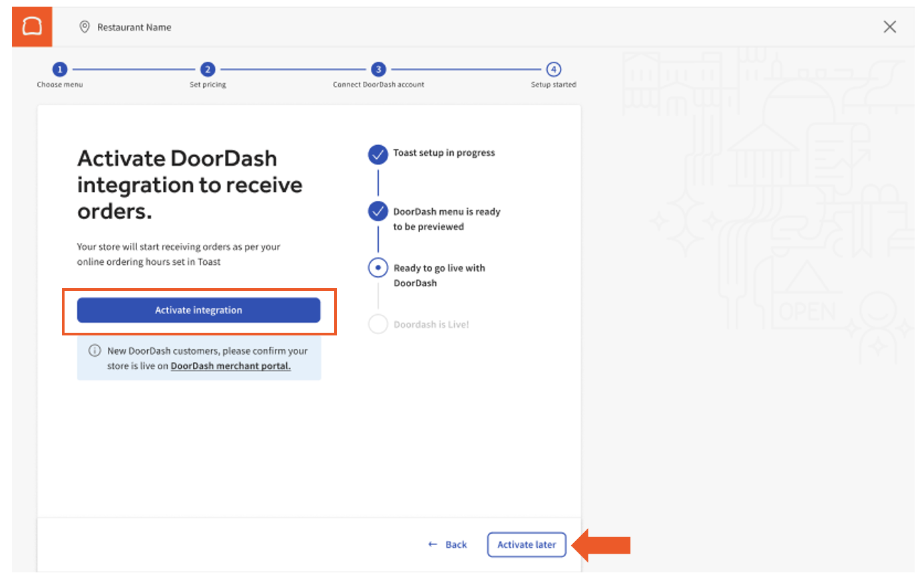Image resolution: width=924 pixels, height=583 pixels.
Task: Select the DoorDash menu is ready checkmark
Action: (x=377, y=211)
